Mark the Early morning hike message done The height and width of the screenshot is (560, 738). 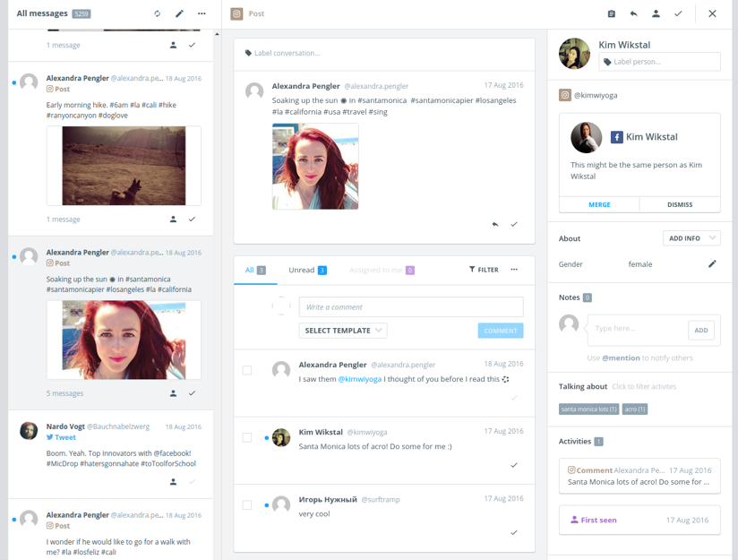pos(192,219)
